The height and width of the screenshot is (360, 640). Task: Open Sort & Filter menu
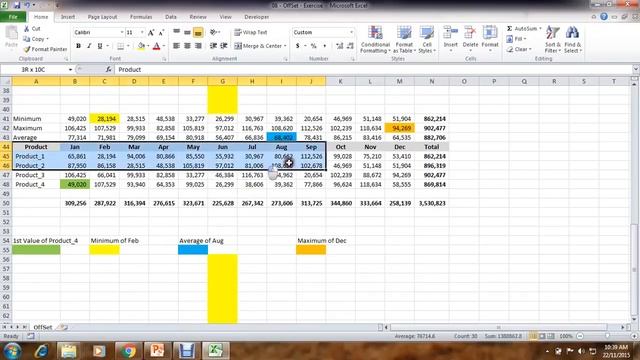(552, 39)
